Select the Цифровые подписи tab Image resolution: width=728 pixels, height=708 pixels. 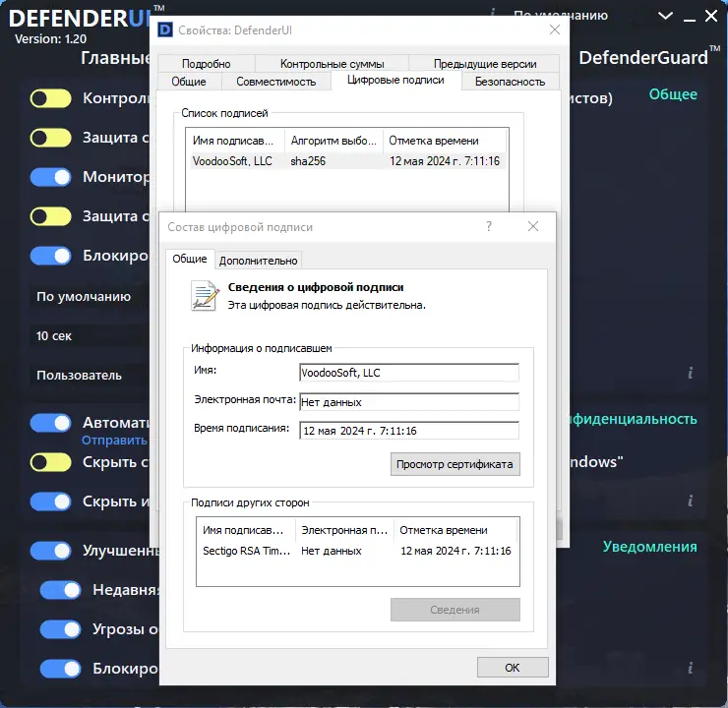coord(395,81)
